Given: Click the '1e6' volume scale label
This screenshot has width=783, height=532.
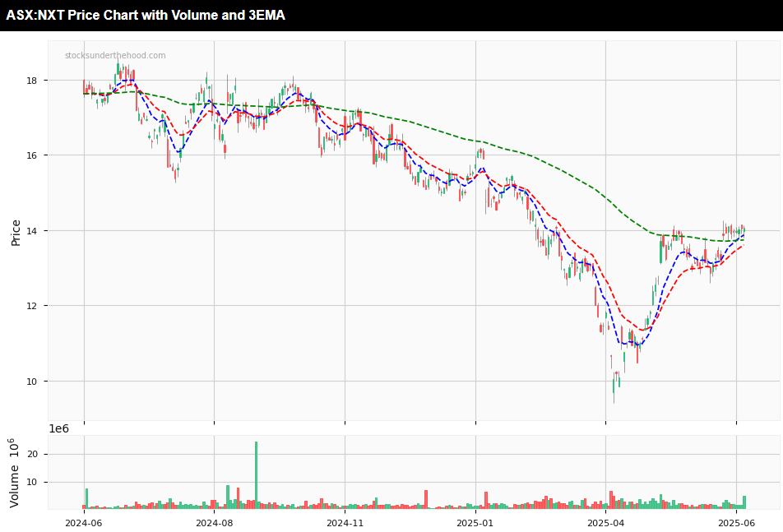Looking at the screenshot, I should [x=58, y=428].
